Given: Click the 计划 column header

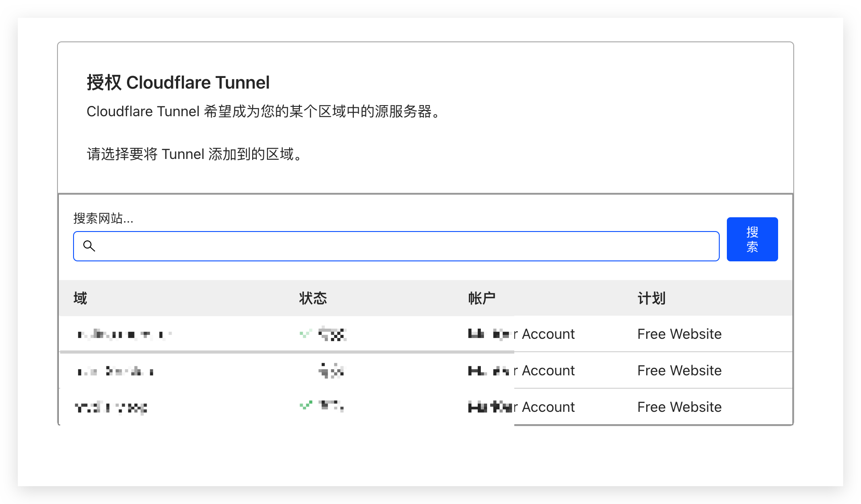Looking at the screenshot, I should (651, 298).
